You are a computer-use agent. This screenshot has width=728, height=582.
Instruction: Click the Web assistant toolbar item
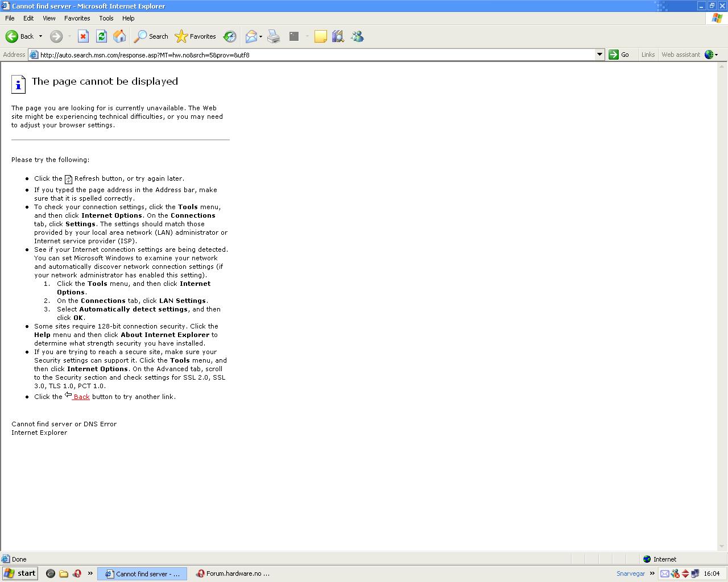680,55
